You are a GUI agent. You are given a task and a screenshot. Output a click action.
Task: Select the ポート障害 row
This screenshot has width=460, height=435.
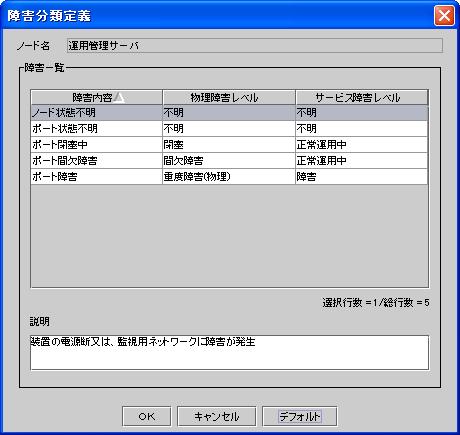229,177
